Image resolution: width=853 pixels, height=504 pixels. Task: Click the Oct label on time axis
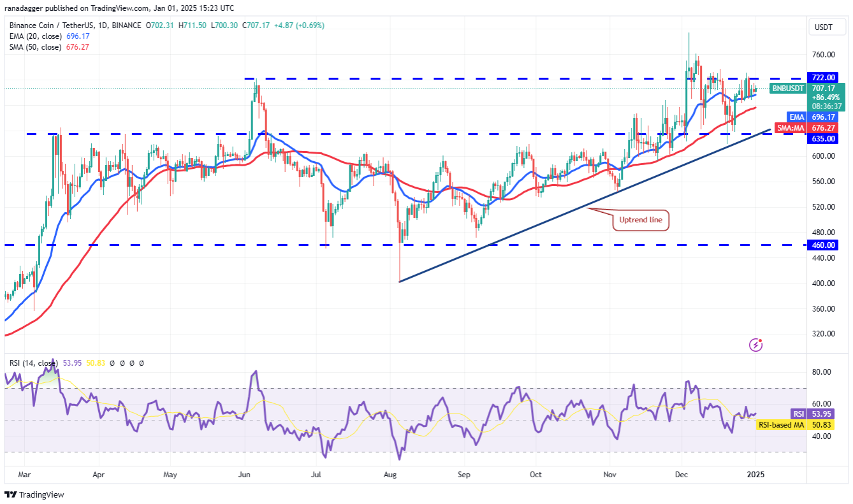point(536,475)
